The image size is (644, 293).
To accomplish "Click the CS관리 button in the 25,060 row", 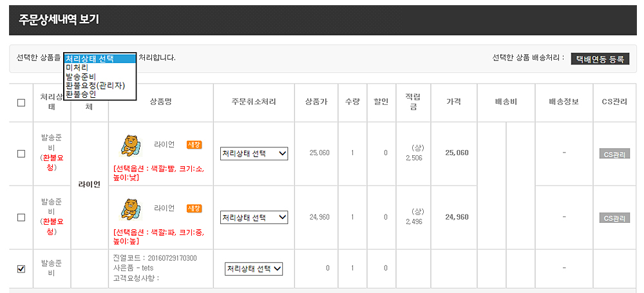I will coord(614,155).
